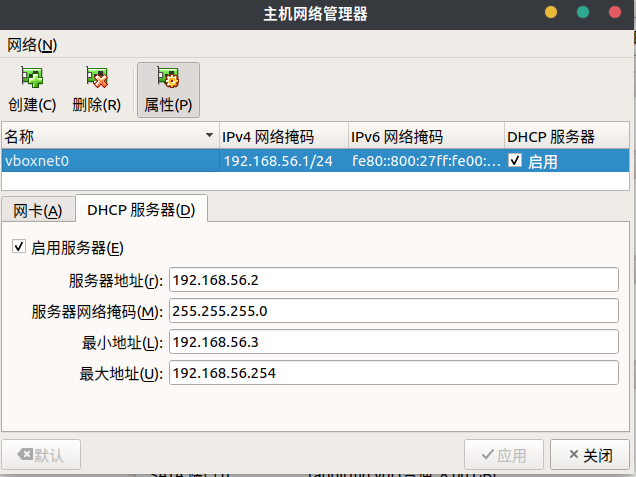Select the DHCP Server (DHCP 服务器) tab
Viewport: 636px width, 477px height.
[x=141, y=210]
